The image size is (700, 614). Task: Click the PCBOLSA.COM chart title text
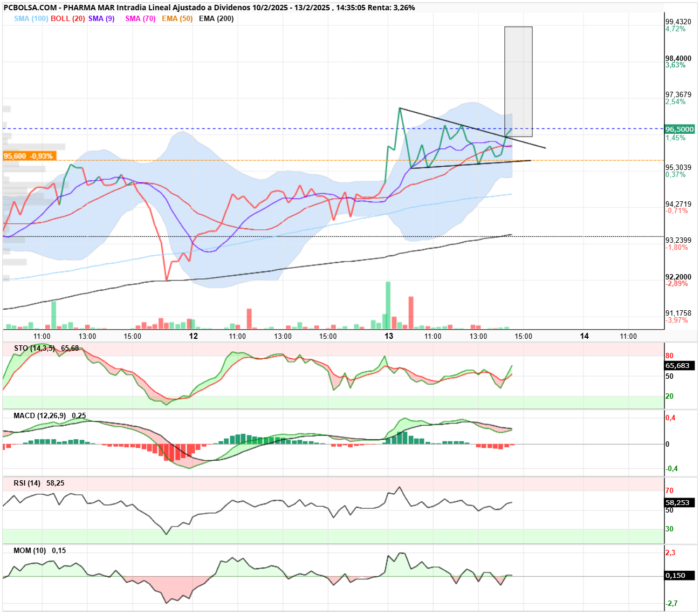click(x=29, y=8)
